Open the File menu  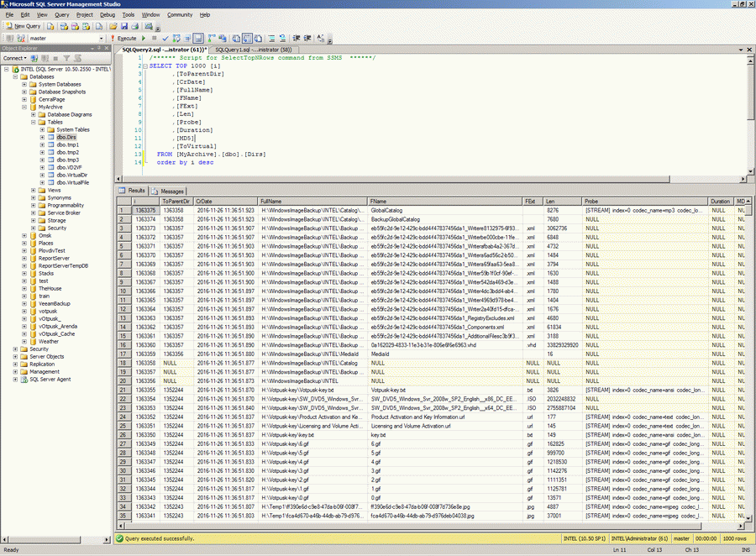tap(9, 15)
